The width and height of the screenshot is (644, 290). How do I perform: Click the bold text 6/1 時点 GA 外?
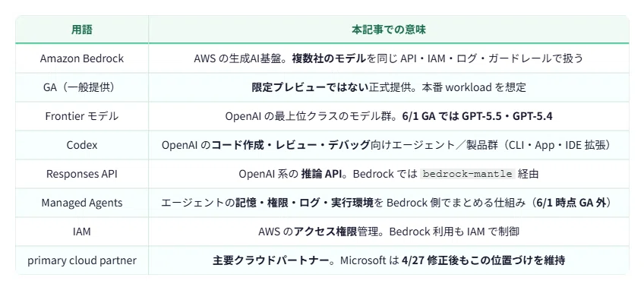coord(571,203)
